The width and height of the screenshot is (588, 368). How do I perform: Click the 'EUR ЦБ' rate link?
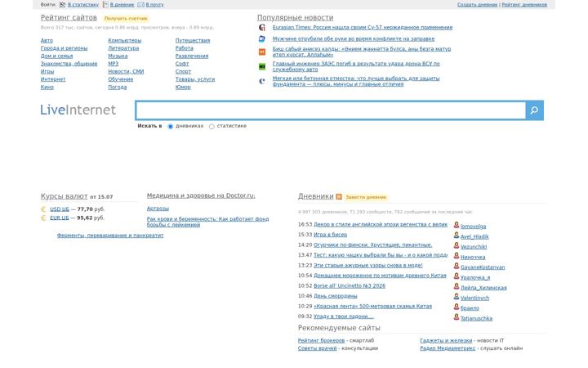60,218
